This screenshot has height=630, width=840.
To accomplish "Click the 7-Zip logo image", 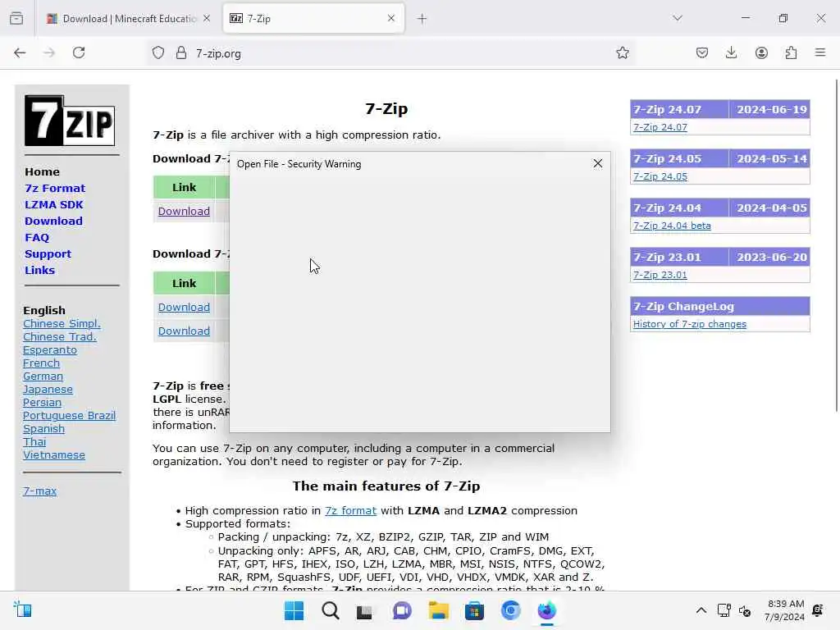I will click(70, 121).
